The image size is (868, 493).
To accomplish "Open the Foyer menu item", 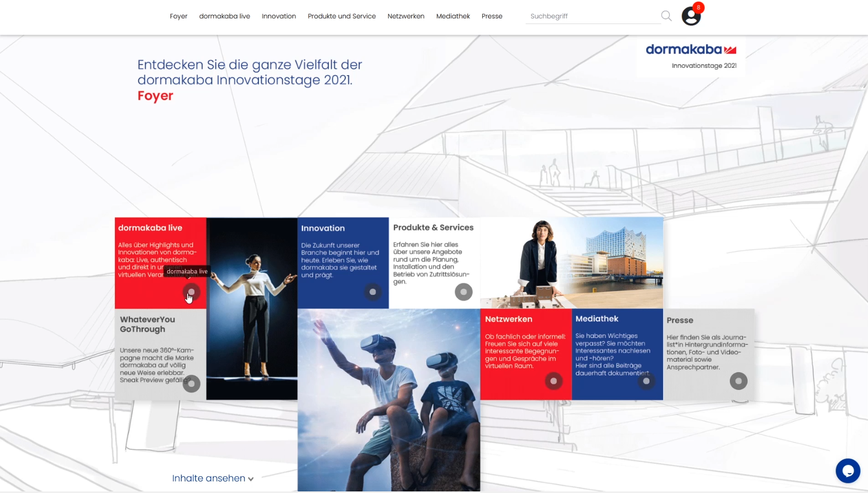I will pos(179,16).
